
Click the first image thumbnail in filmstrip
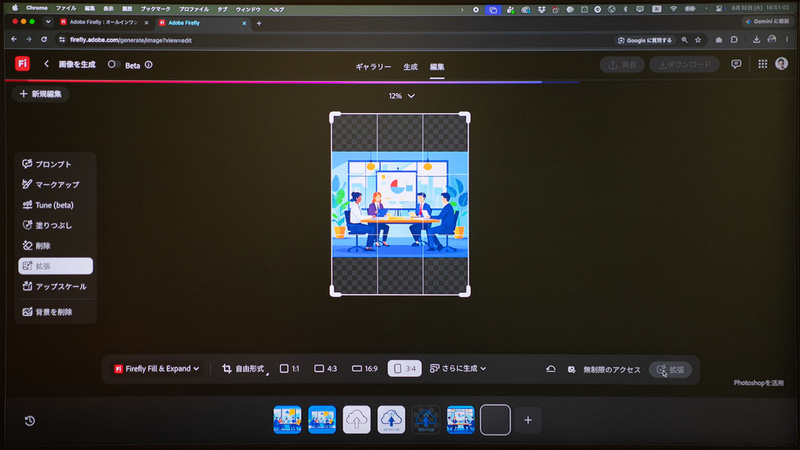287,420
